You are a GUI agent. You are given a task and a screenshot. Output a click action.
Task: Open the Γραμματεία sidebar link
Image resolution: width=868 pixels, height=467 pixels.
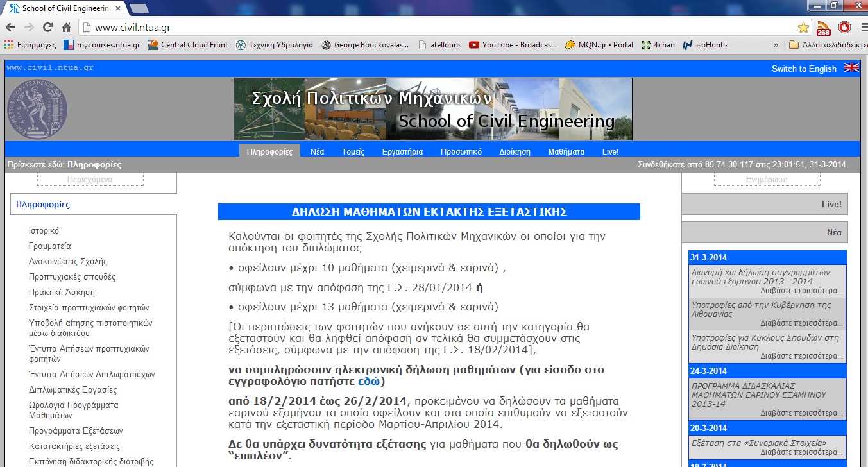[x=50, y=246]
